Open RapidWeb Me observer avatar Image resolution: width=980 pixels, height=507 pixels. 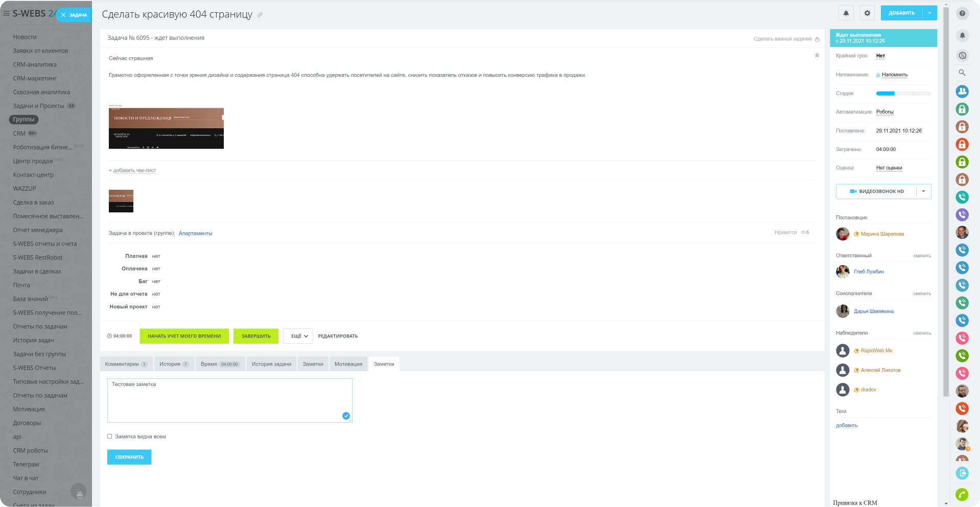[x=843, y=350]
